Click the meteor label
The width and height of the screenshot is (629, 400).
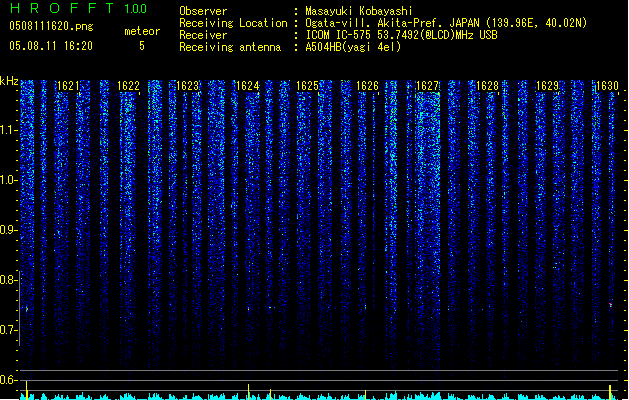(x=142, y=31)
